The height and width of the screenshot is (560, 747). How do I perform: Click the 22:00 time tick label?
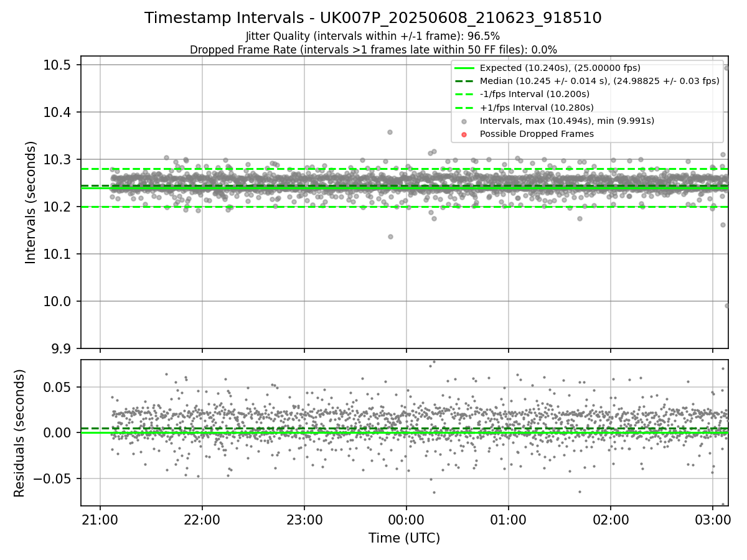coord(202,518)
